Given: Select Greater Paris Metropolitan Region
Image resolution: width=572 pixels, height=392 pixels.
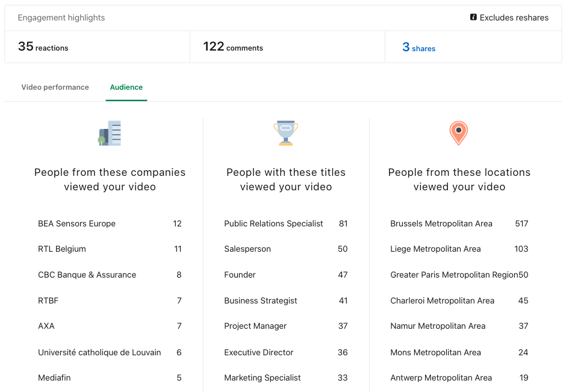Looking at the screenshot, I should click(x=454, y=275).
